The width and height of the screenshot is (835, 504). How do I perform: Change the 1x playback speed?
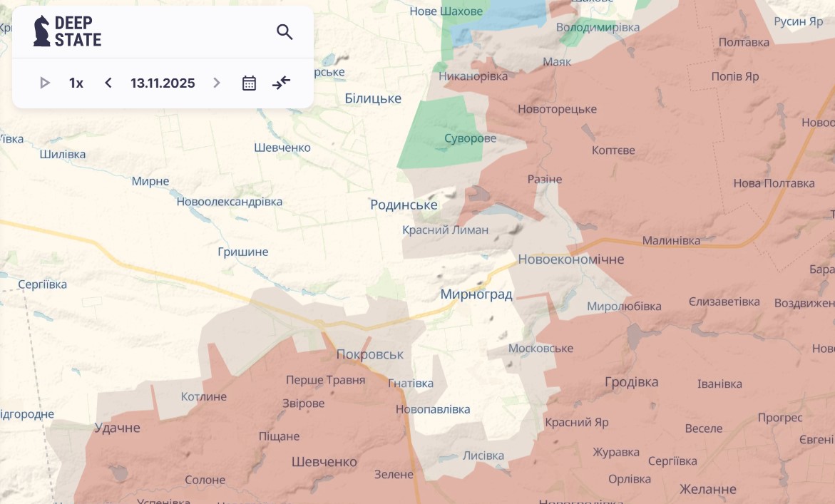76,83
